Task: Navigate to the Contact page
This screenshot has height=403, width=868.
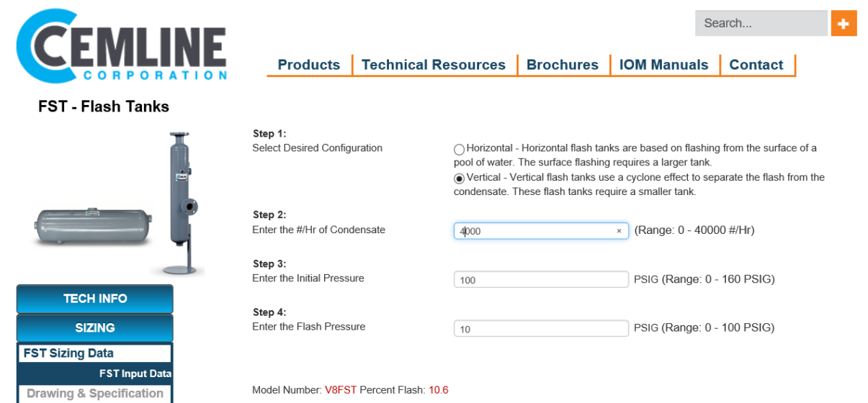Action: 756,65
